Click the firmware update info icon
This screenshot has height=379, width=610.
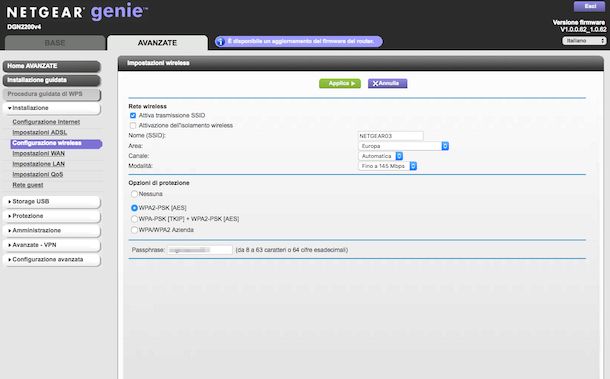click(220, 42)
